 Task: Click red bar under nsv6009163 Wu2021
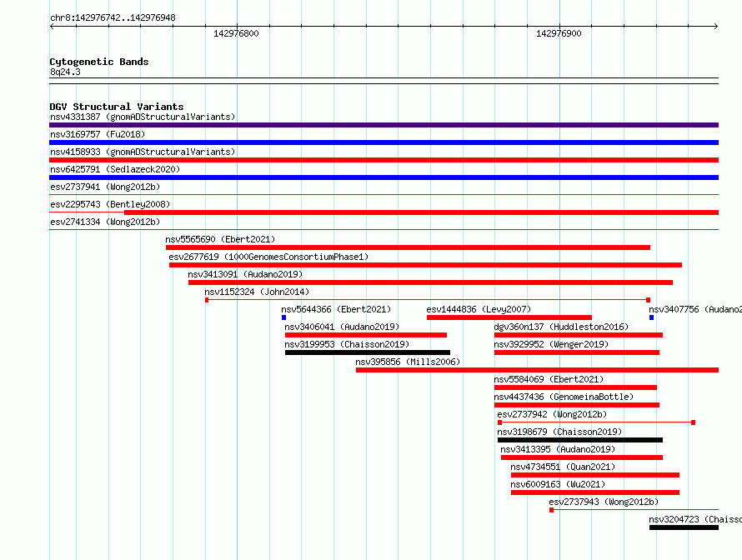(x=595, y=492)
